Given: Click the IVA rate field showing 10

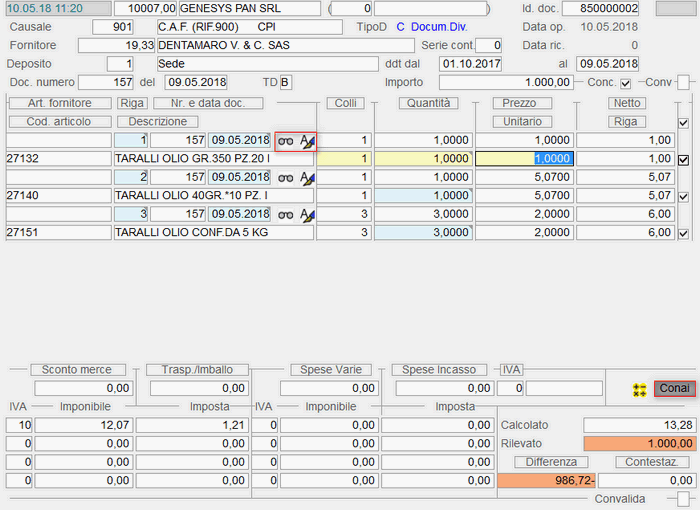Looking at the screenshot, I should (x=19, y=425).
